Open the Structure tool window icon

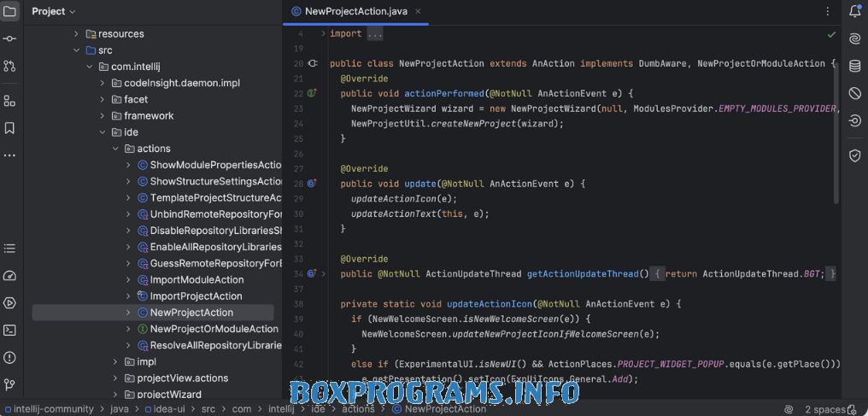pyautogui.click(x=9, y=101)
